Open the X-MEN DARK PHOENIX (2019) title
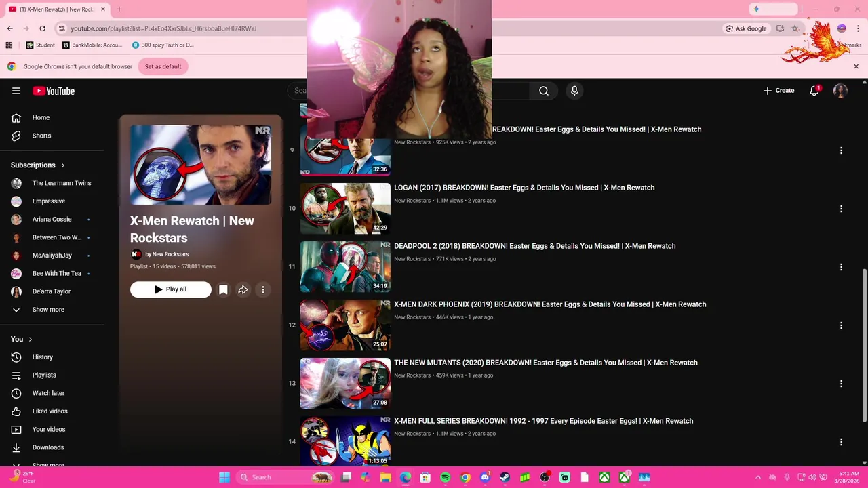 (x=550, y=304)
